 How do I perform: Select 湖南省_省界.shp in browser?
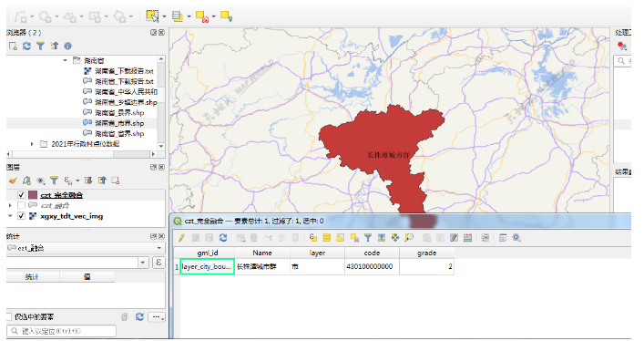point(119,134)
